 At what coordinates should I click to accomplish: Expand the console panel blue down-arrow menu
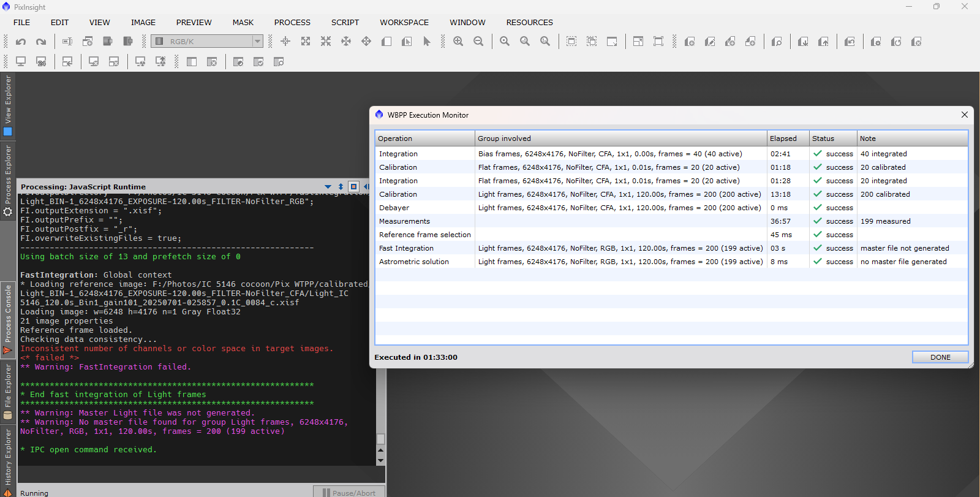pyautogui.click(x=328, y=187)
